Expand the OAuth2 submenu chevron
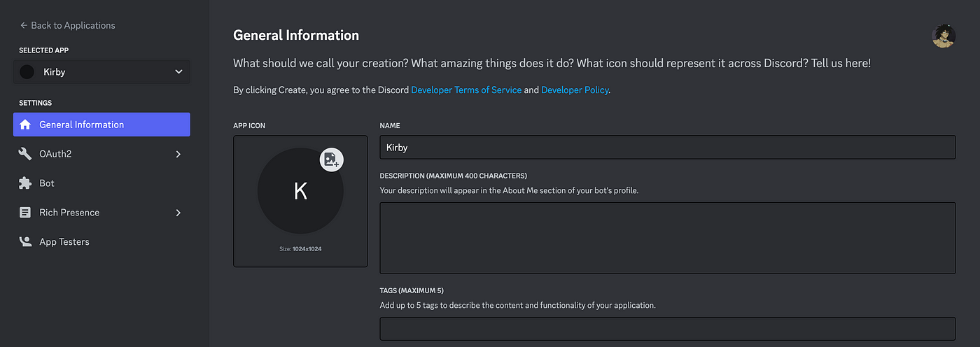 (178, 154)
